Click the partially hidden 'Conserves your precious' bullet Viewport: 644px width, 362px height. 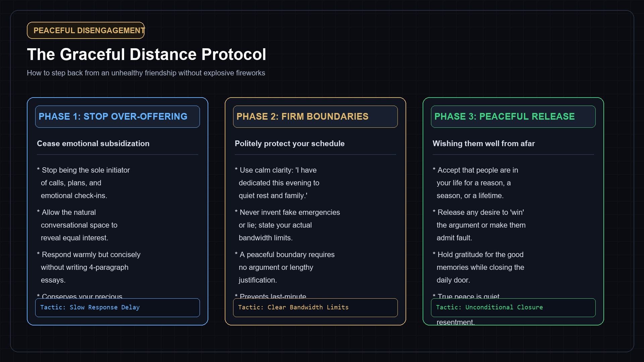coord(80,296)
